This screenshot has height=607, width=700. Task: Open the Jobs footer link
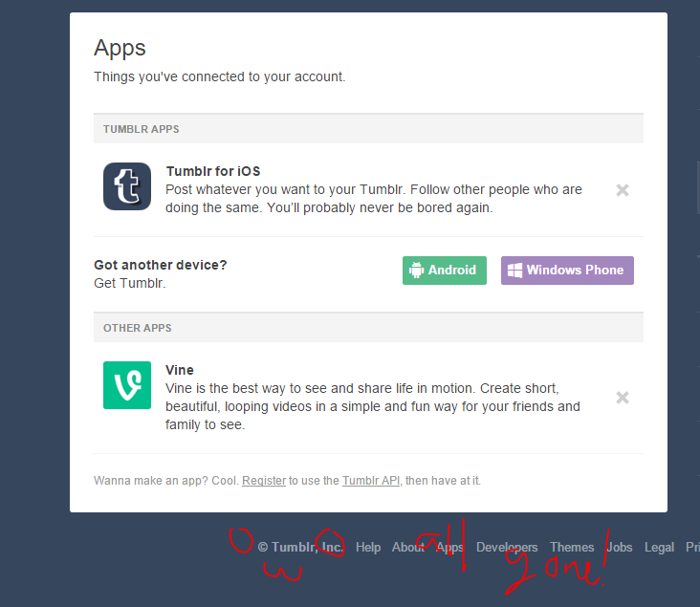[x=620, y=547]
